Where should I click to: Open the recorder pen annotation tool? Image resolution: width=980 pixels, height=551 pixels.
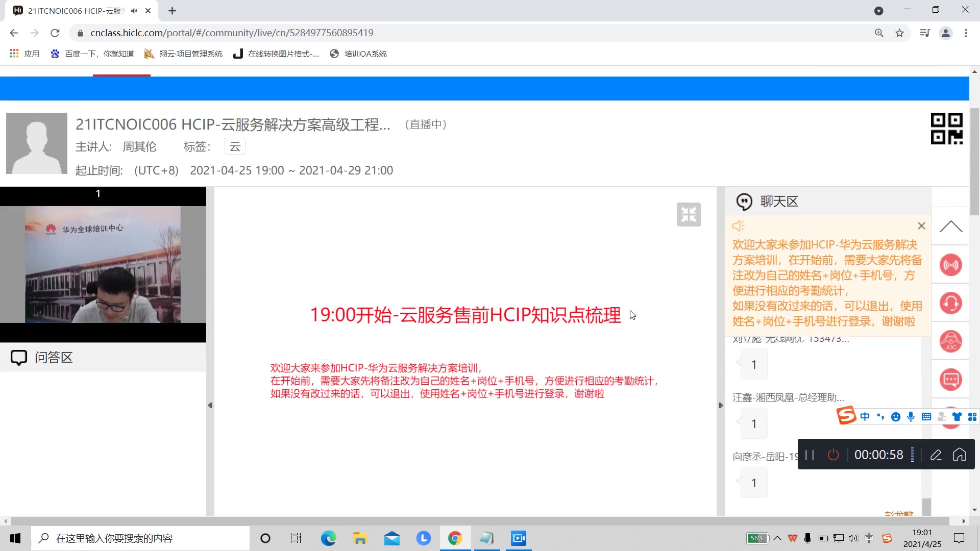pos(936,455)
